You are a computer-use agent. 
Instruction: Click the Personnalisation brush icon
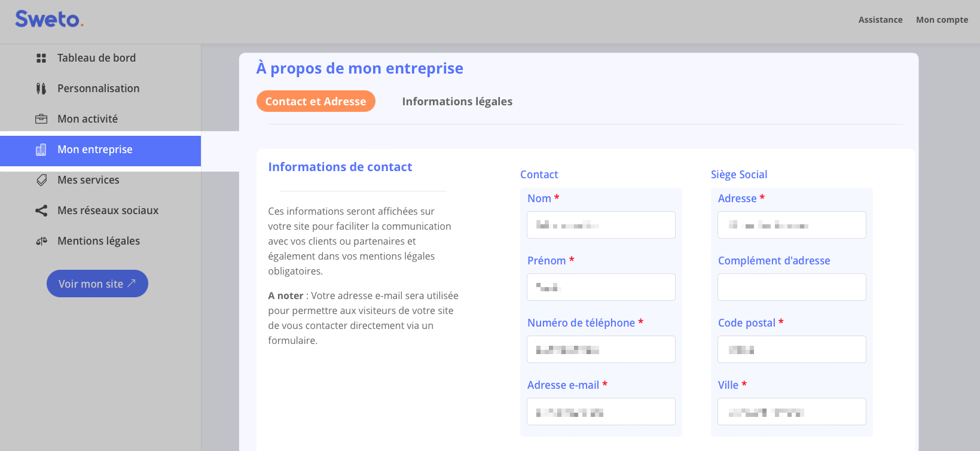pos(41,89)
